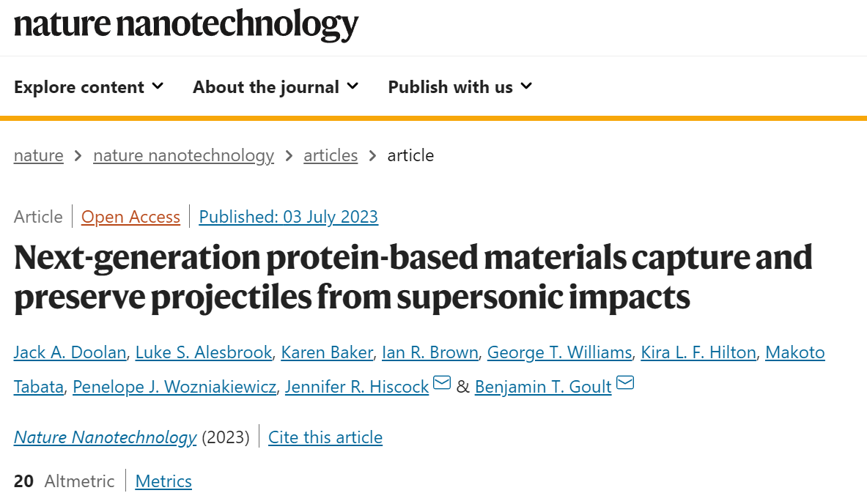Click Kira L. F. Hilton author link
This screenshot has width=867, height=504.
click(x=698, y=352)
